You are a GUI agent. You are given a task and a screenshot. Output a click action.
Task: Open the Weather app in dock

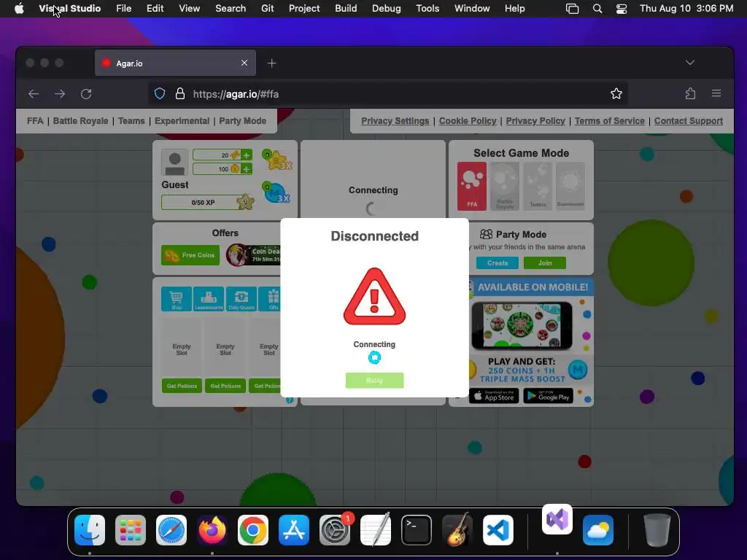coord(598,530)
